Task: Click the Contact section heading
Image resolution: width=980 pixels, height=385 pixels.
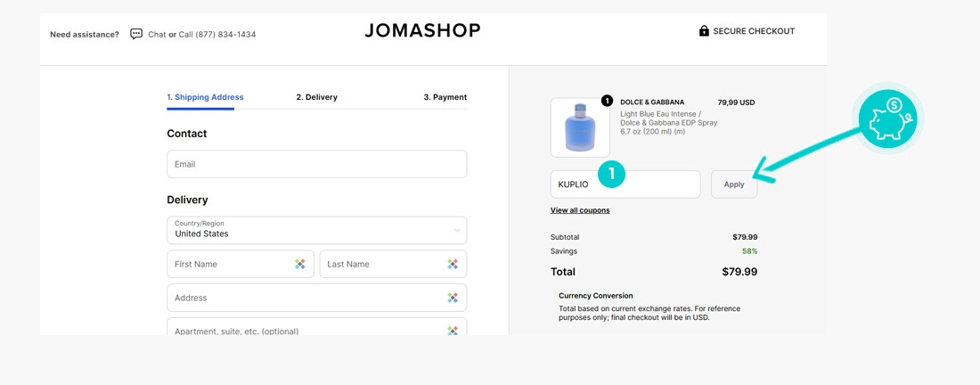Action: (x=187, y=134)
